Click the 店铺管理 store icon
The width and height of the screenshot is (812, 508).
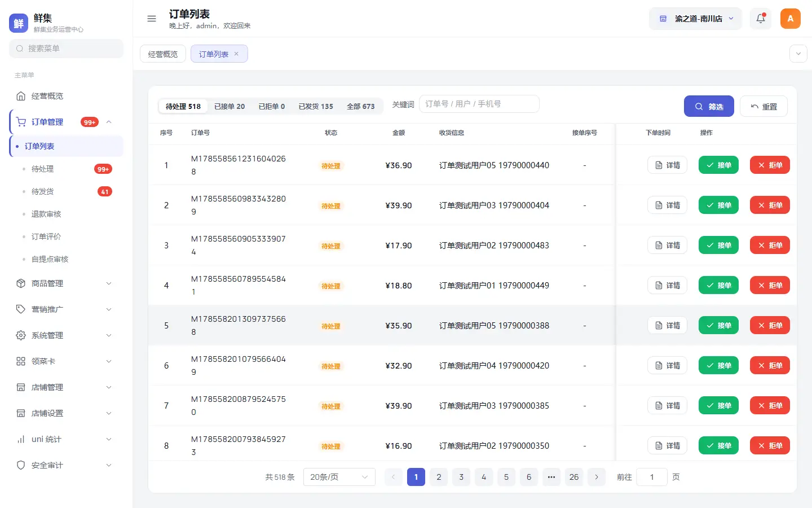(x=21, y=387)
